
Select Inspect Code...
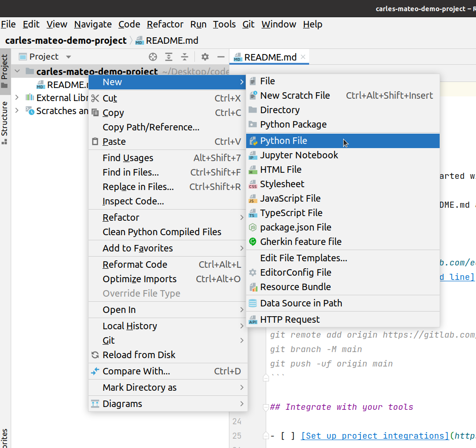tap(168, 201)
